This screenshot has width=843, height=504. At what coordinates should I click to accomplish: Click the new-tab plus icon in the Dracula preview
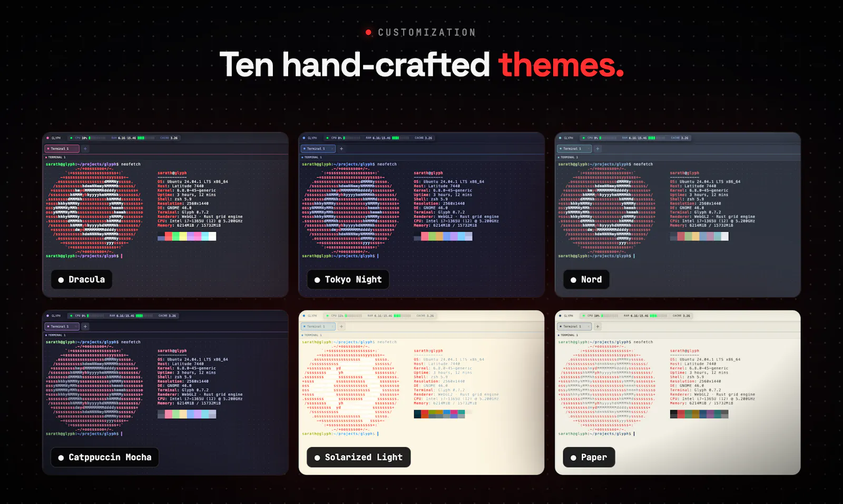tap(85, 149)
